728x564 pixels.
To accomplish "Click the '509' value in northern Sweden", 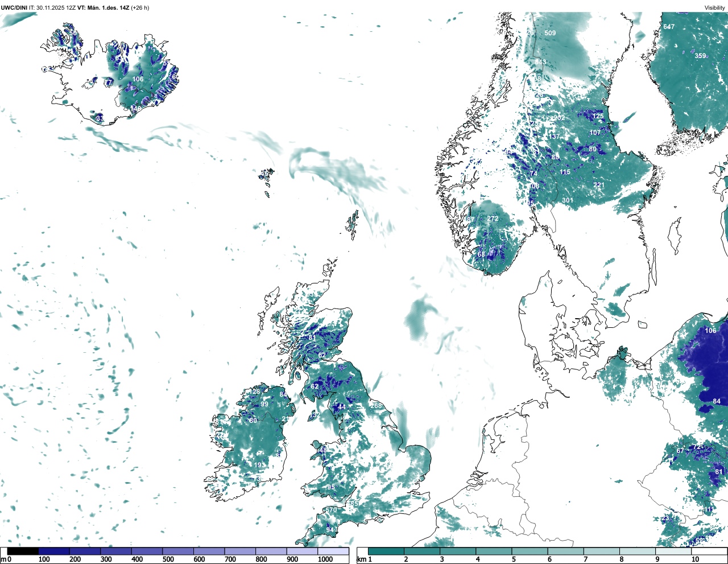I will click(550, 33).
